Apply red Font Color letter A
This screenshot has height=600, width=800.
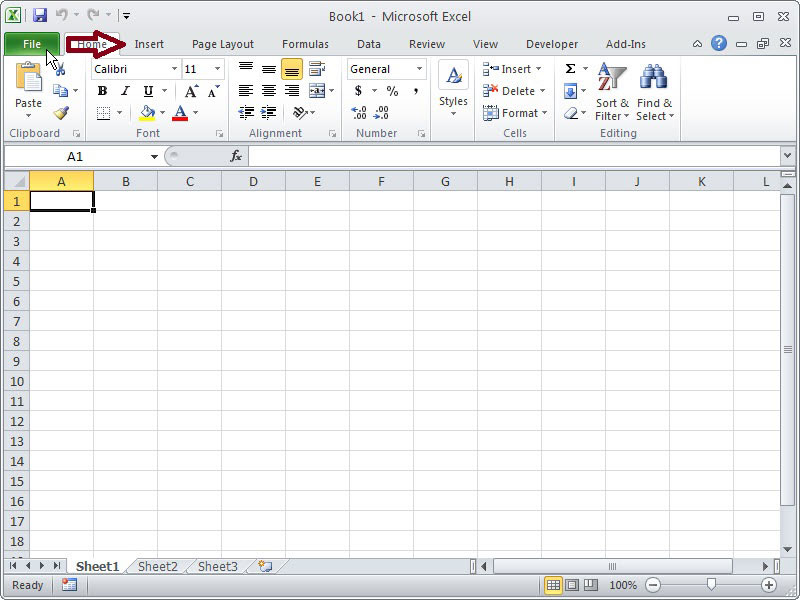180,113
